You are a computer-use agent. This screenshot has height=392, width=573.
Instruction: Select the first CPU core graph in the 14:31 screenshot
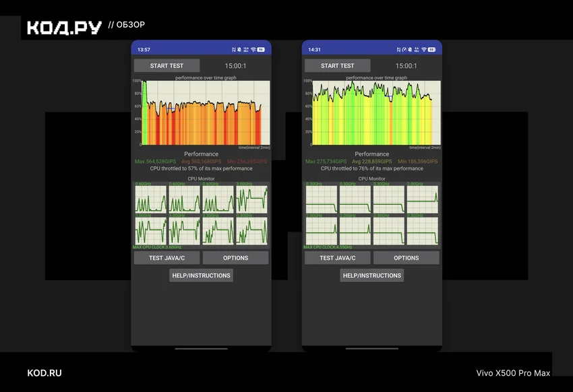(x=321, y=199)
